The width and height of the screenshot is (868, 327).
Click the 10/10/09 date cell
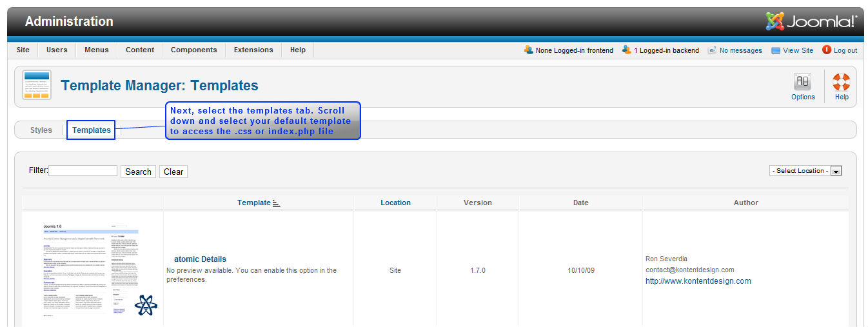point(581,270)
